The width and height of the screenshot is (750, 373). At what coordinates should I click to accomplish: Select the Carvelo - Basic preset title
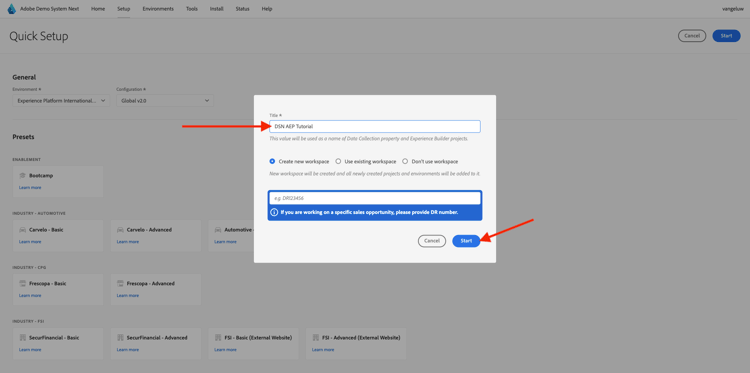point(46,230)
